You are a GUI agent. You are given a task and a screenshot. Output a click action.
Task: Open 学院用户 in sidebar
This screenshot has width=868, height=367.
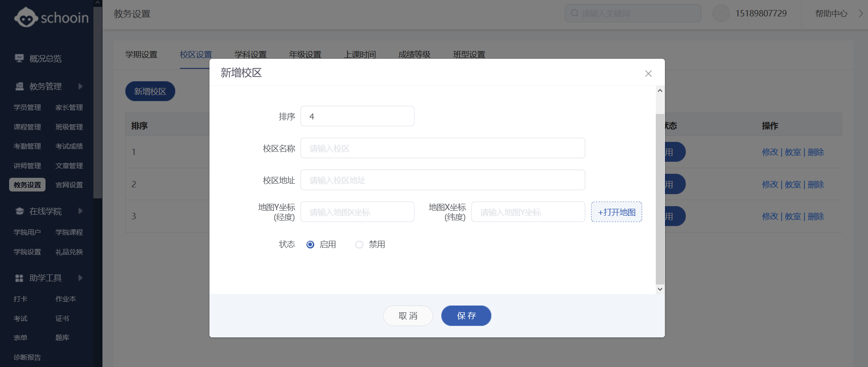(x=27, y=233)
